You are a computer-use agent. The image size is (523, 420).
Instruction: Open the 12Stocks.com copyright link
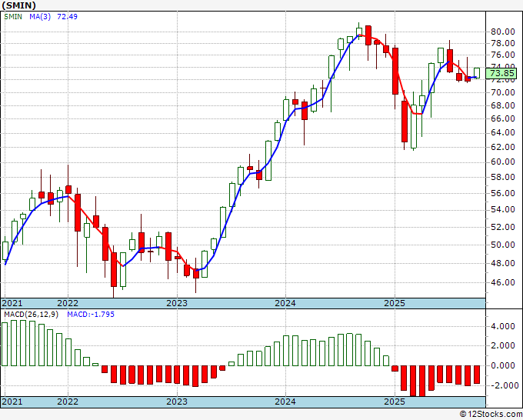(x=491, y=414)
